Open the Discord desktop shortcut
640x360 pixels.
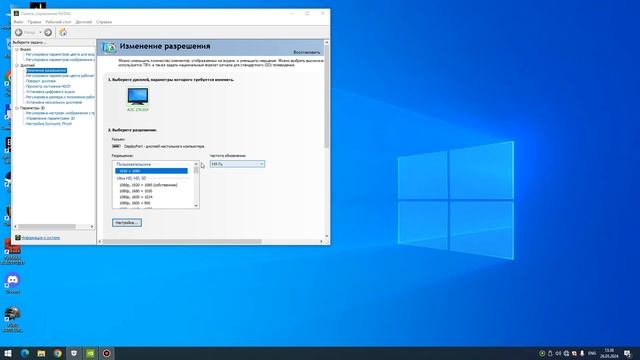click(13, 283)
